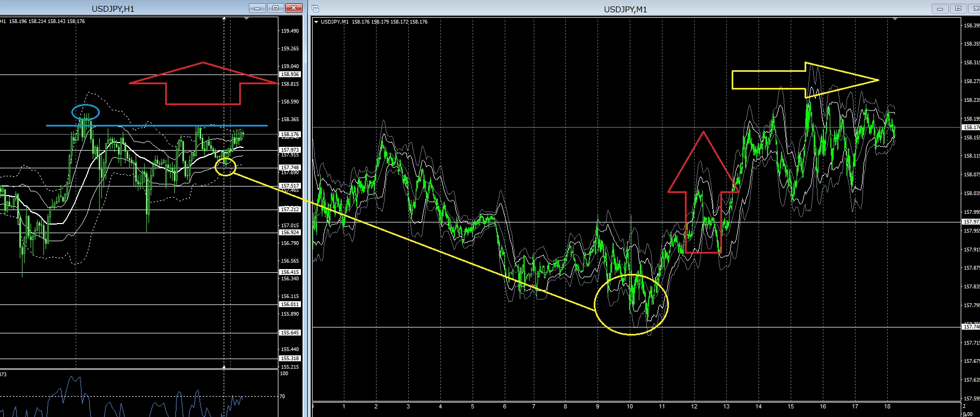Click the 18 label on the M1 time axis
Image resolution: width=980 pixels, height=417 pixels.
point(887,407)
